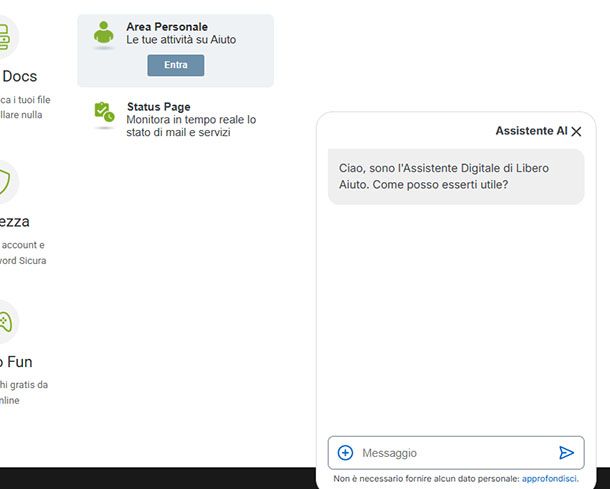
Task: Click the 'Ciao, sono l'Assistente Digitale' greeting bubble
Action: click(456, 177)
